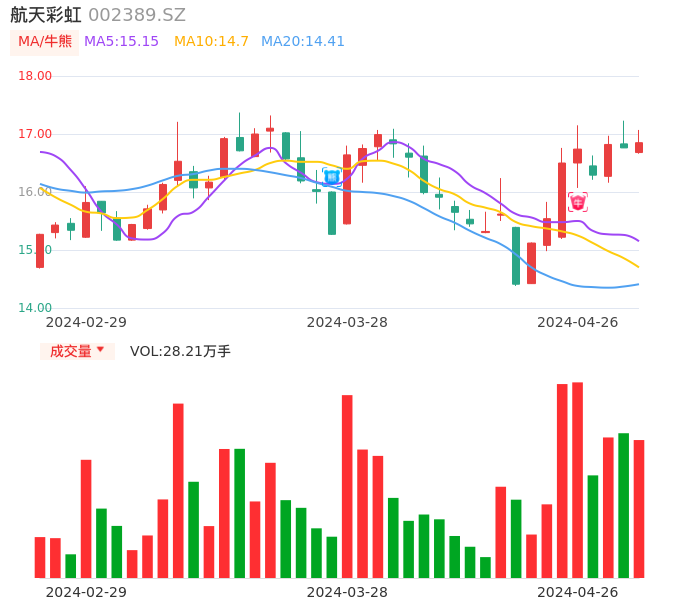This screenshot has height=606, width=686.
Task: Click the MA20:14.41 legend label
Action: 303,42
